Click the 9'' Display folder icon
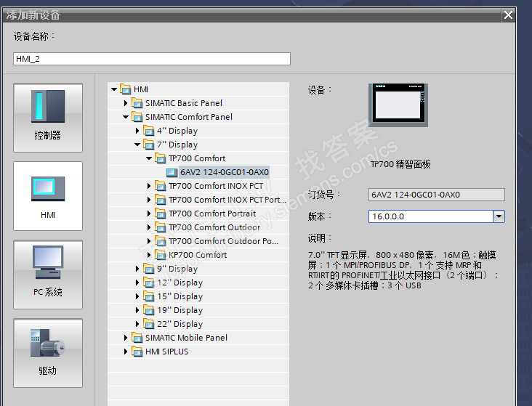The image size is (532, 406). (x=148, y=269)
